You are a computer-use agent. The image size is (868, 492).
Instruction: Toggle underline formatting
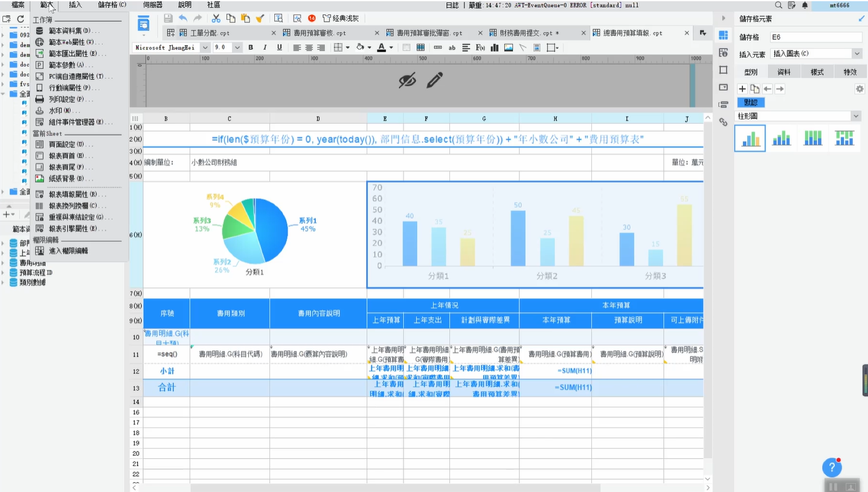point(279,47)
